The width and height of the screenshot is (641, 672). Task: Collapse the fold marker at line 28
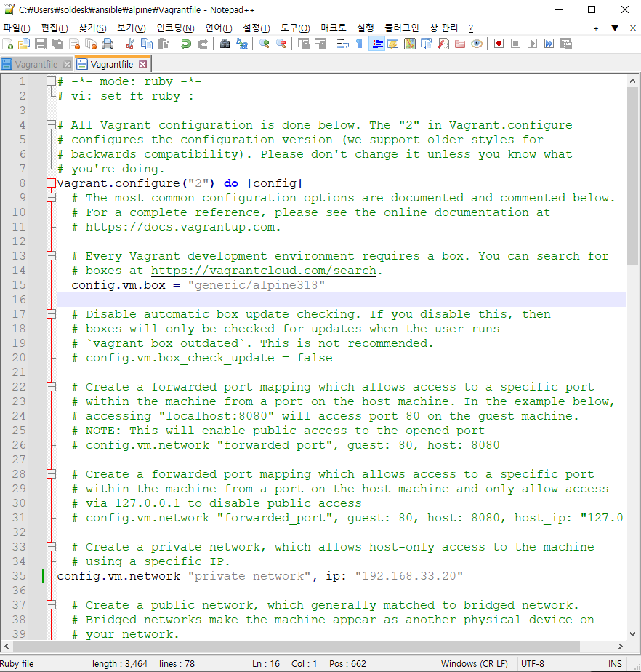pos(51,474)
